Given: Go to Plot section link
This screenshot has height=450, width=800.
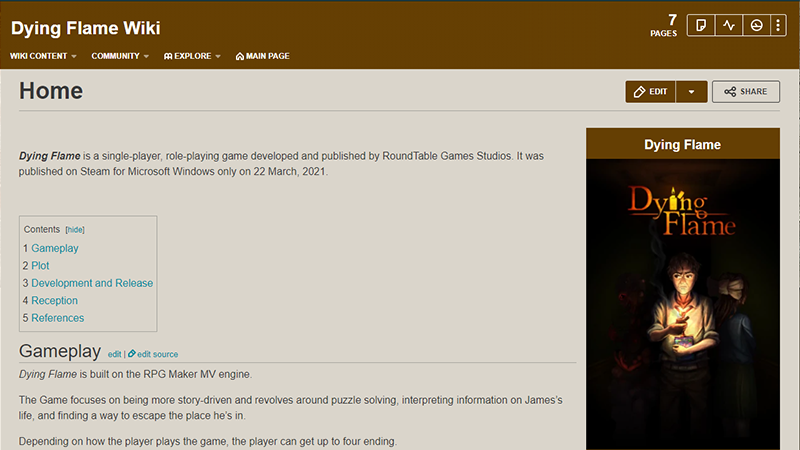Looking at the screenshot, I should pos(40,266).
